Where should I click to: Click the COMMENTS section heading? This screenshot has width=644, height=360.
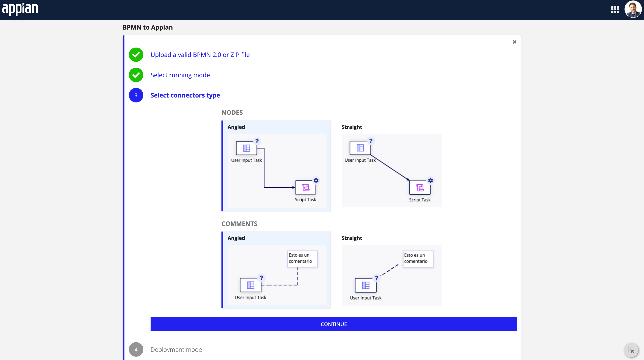click(239, 223)
